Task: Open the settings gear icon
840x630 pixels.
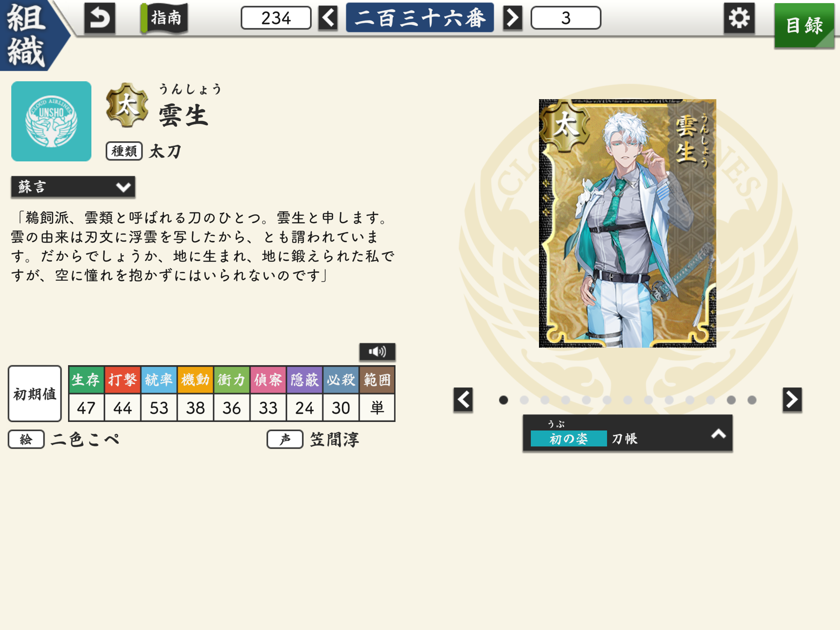Action: 739,18
